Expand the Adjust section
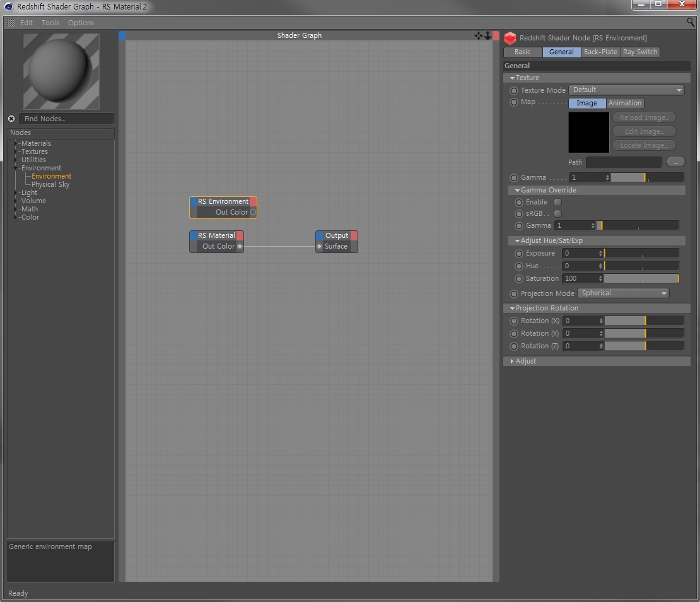 [511, 362]
